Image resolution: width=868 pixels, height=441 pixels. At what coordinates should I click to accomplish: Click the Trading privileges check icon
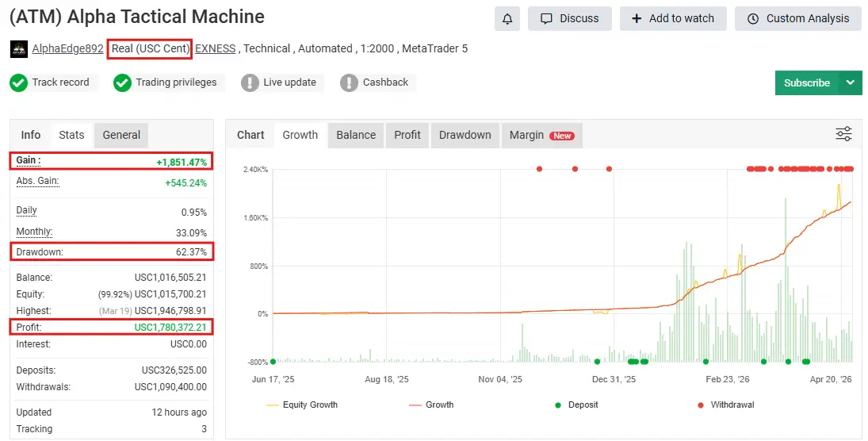click(x=122, y=82)
